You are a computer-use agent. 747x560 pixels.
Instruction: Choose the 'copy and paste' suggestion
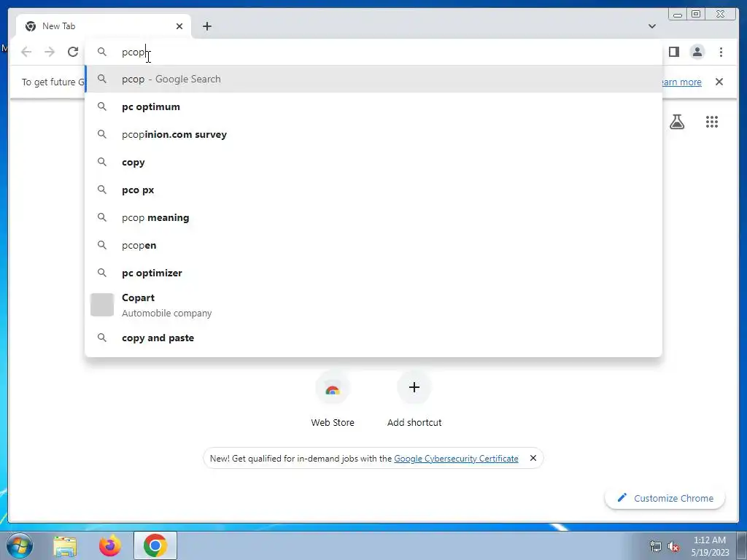pos(373,338)
